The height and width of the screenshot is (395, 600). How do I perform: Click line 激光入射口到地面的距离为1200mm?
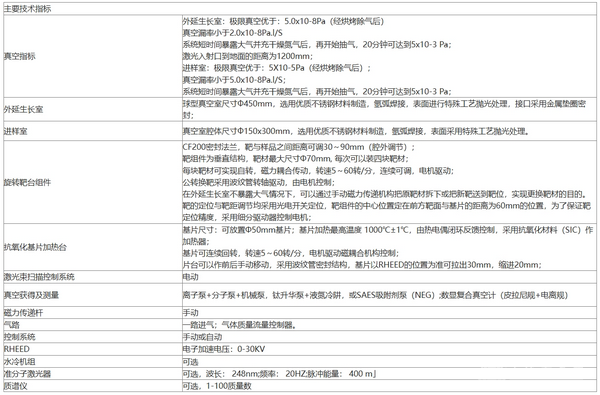point(248,56)
